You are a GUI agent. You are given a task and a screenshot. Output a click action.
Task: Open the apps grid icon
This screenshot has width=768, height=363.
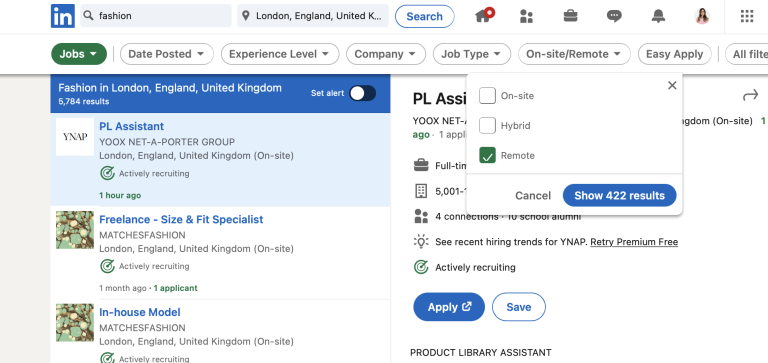coord(746,16)
